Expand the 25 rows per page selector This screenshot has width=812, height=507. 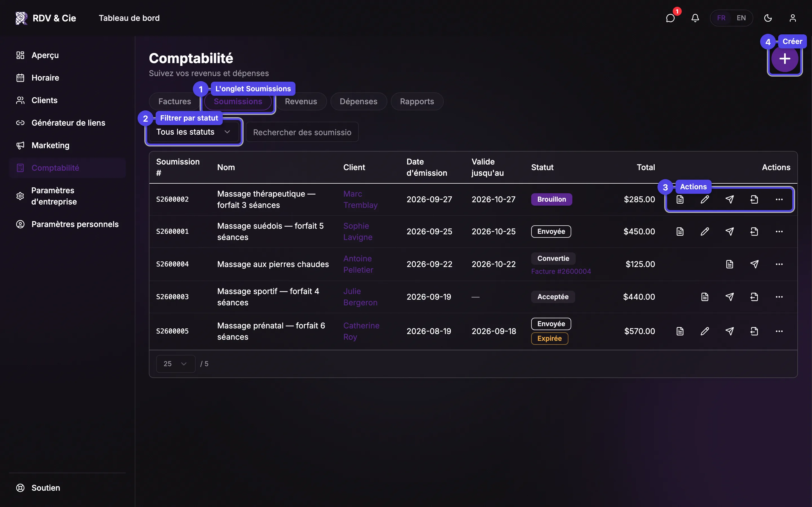click(x=175, y=364)
